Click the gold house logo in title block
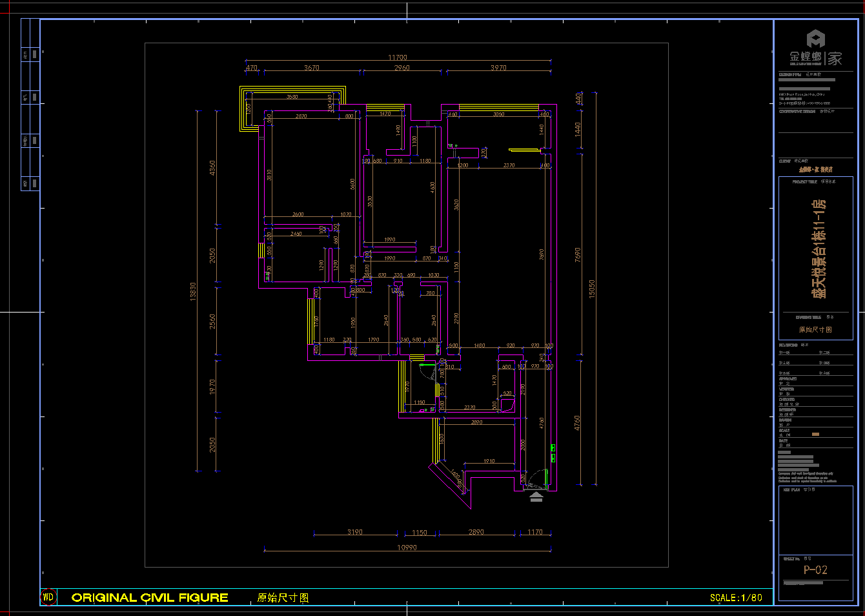This screenshot has width=865, height=616. point(816,39)
